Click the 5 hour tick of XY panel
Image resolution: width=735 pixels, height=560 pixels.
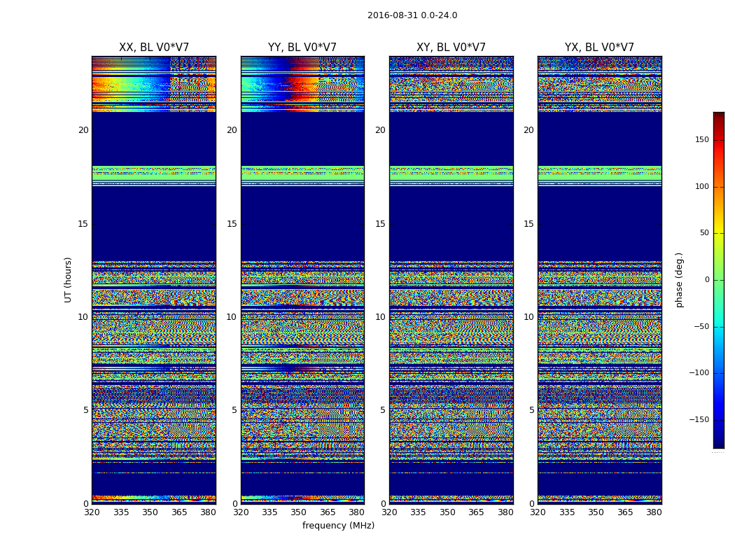tap(383, 410)
